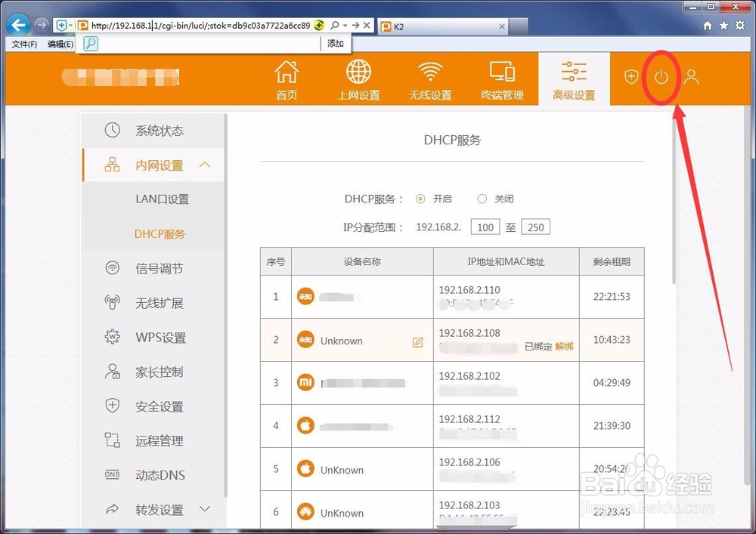Click the plus icon near the power button

pos(631,76)
